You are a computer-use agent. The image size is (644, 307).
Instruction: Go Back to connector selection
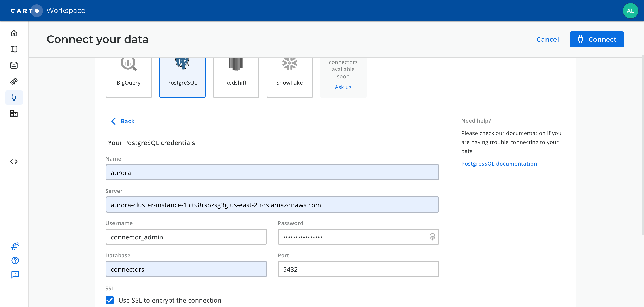123,121
